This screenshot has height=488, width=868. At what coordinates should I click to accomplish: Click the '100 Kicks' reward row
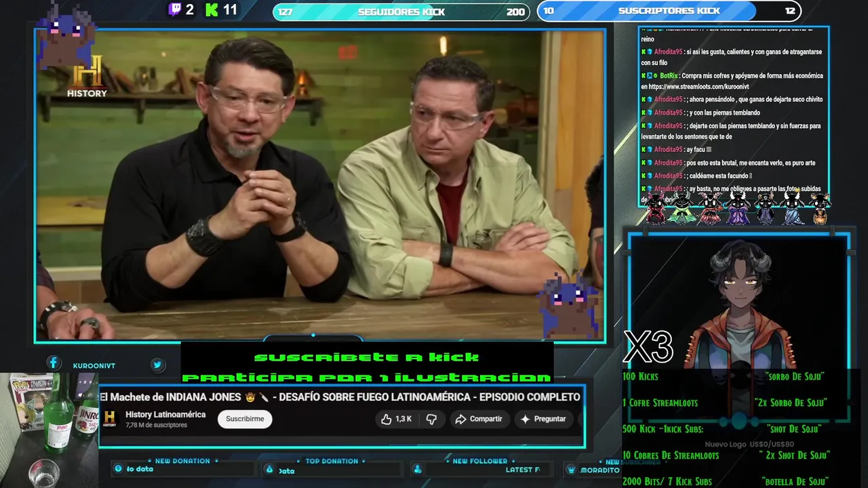tap(724, 376)
